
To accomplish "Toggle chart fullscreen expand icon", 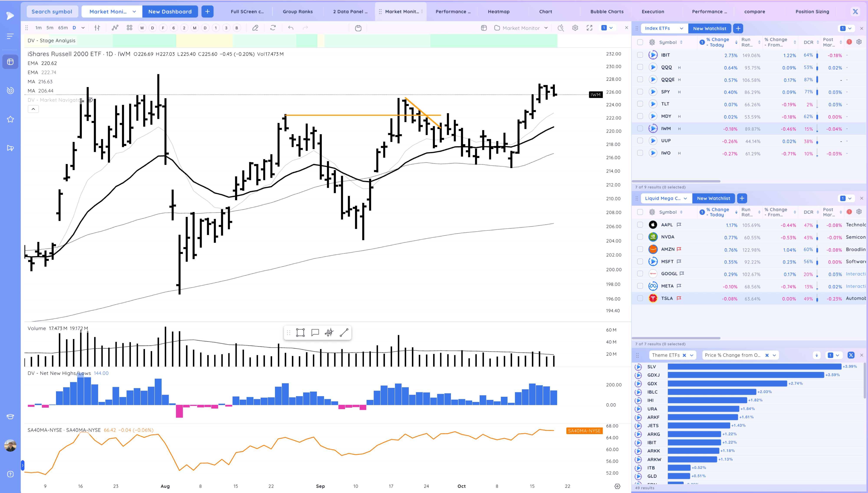I will pyautogui.click(x=589, y=28).
